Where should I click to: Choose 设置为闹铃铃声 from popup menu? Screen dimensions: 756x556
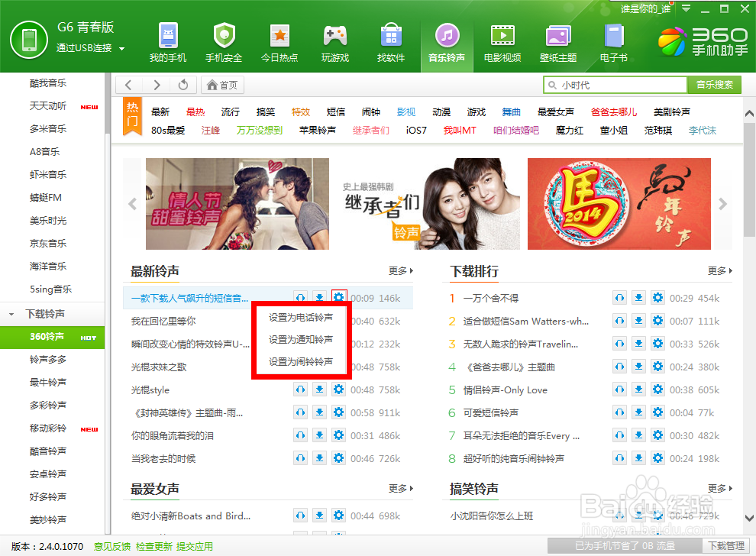[x=300, y=362]
